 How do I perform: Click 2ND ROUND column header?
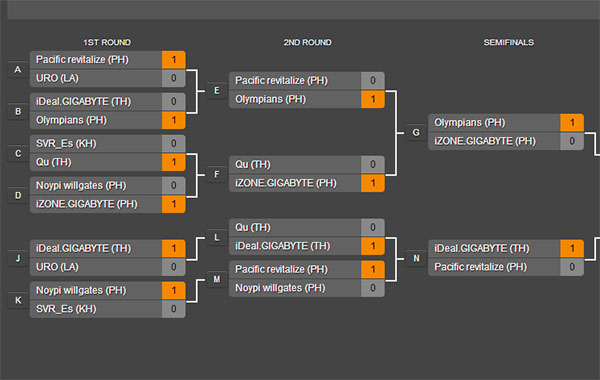[307, 42]
